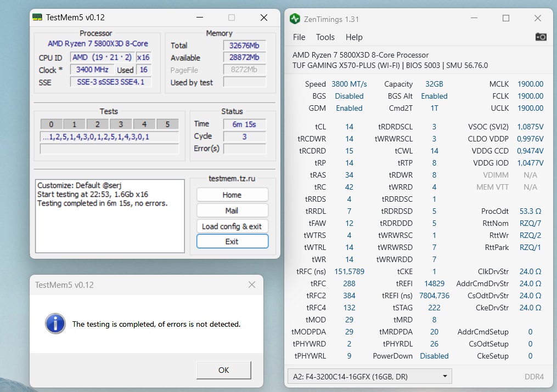Click the tPHYRDL value 26

(434, 344)
